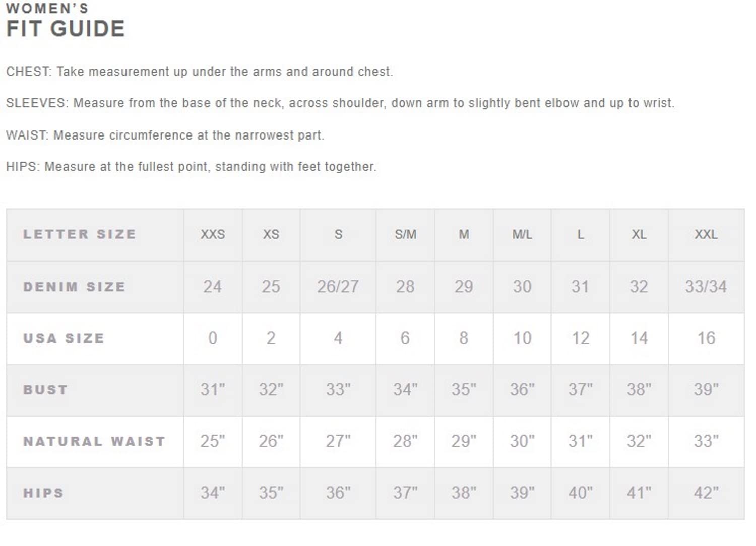
Task: Click the HIPS measurement instruction line
Action: click(191, 167)
